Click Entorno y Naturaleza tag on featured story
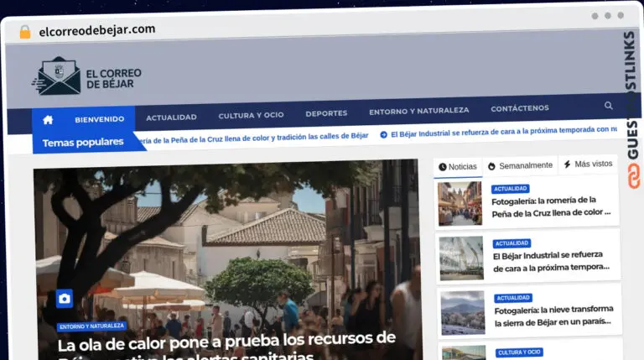 (x=91, y=326)
